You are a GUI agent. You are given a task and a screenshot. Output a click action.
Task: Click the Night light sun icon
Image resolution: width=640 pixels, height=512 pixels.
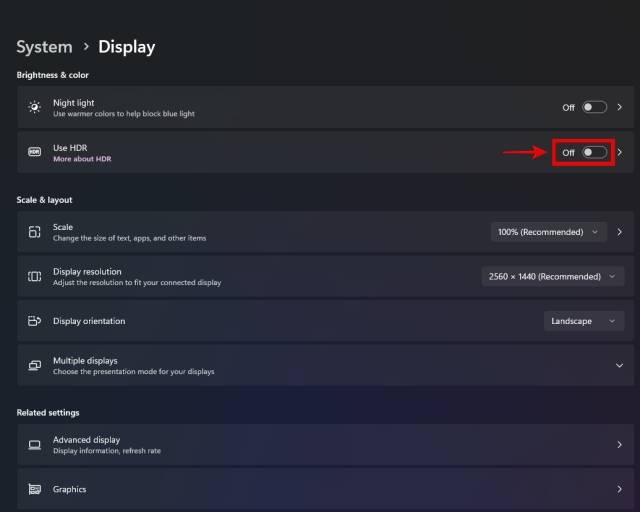click(x=35, y=107)
